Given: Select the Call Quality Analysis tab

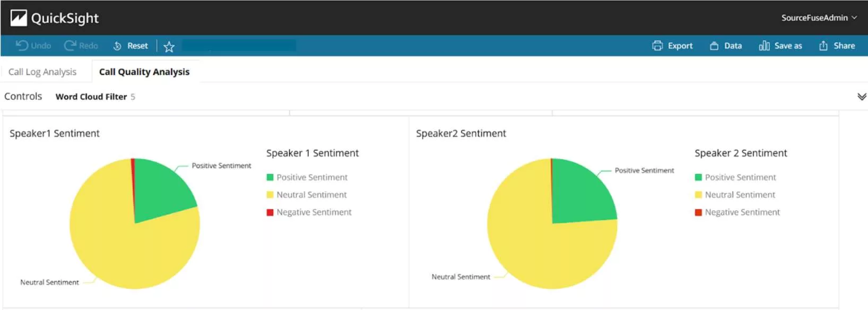Looking at the screenshot, I should [144, 72].
